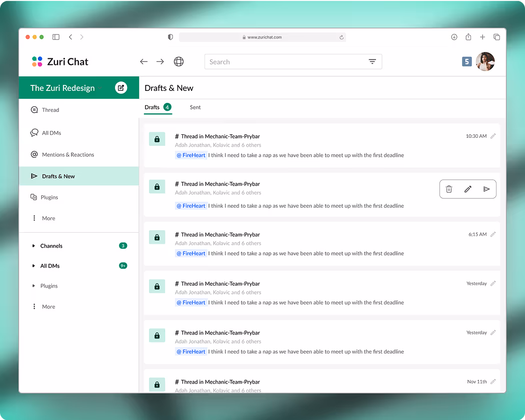
Task: Click in the Search field
Action: click(293, 61)
